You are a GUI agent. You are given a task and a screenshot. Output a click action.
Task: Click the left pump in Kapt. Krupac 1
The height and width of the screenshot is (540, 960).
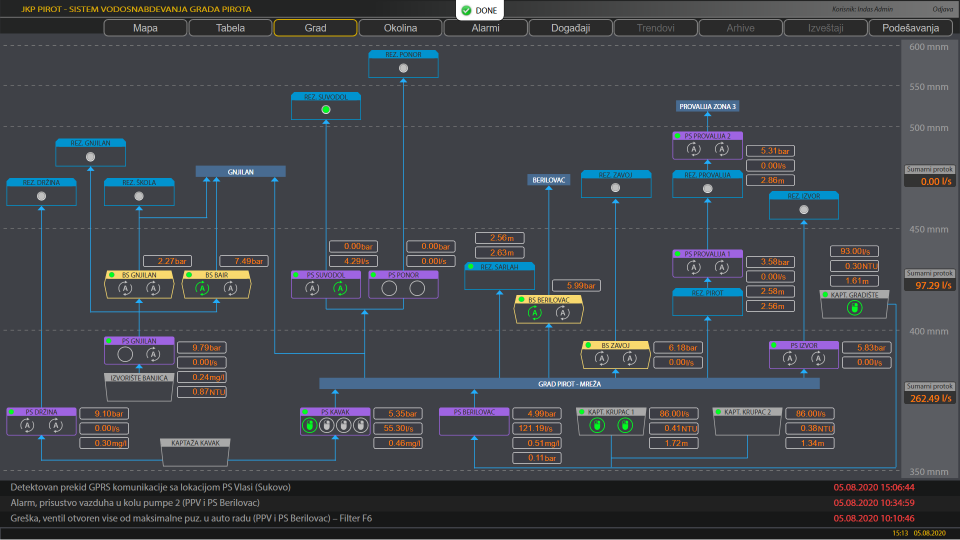tap(597, 426)
